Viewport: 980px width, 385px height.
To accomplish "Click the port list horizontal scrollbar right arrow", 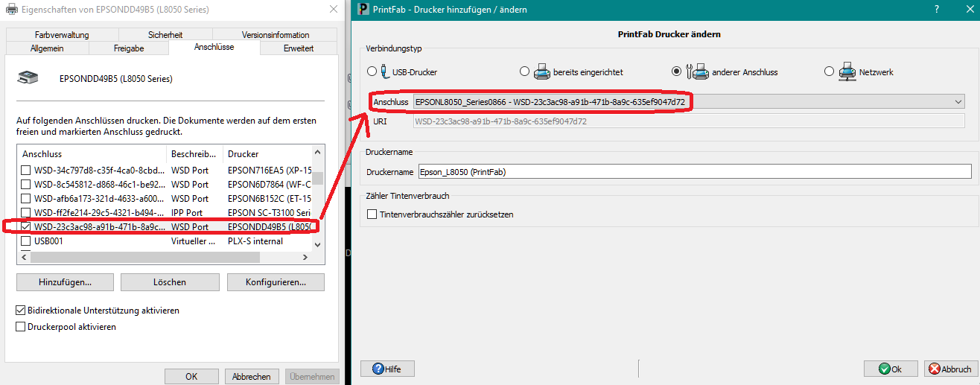I will 305,257.
